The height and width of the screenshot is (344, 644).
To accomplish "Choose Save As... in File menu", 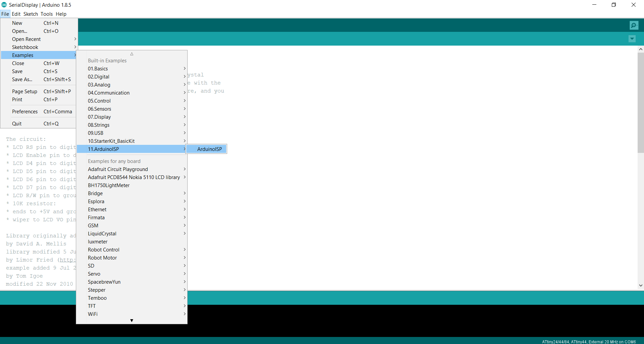I will (39, 79).
